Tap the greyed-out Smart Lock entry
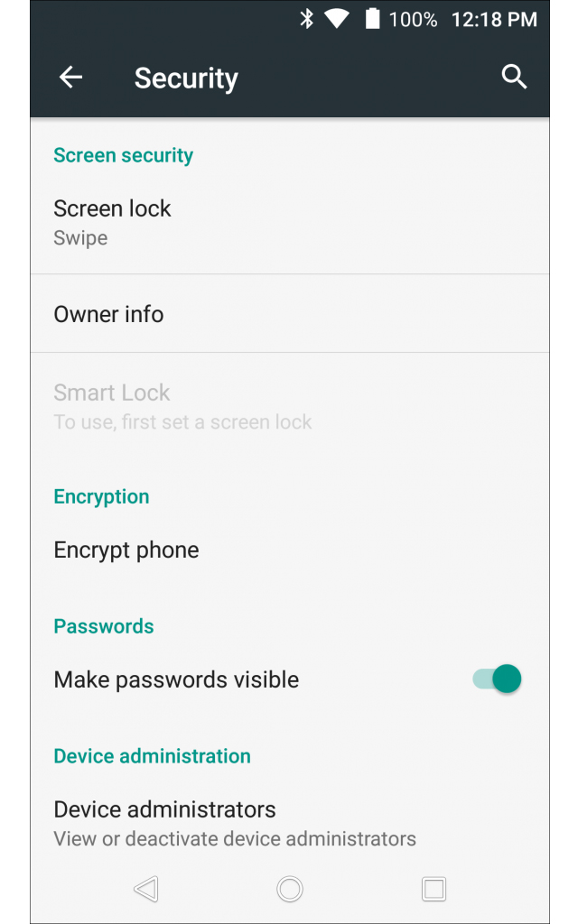The height and width of the screenshot is (924, 578). (112, 406)
